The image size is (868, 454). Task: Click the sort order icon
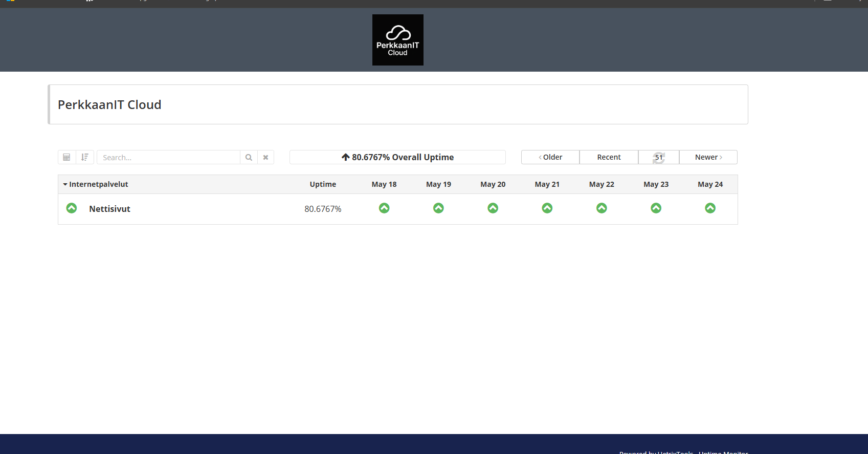tap(85, 157)
